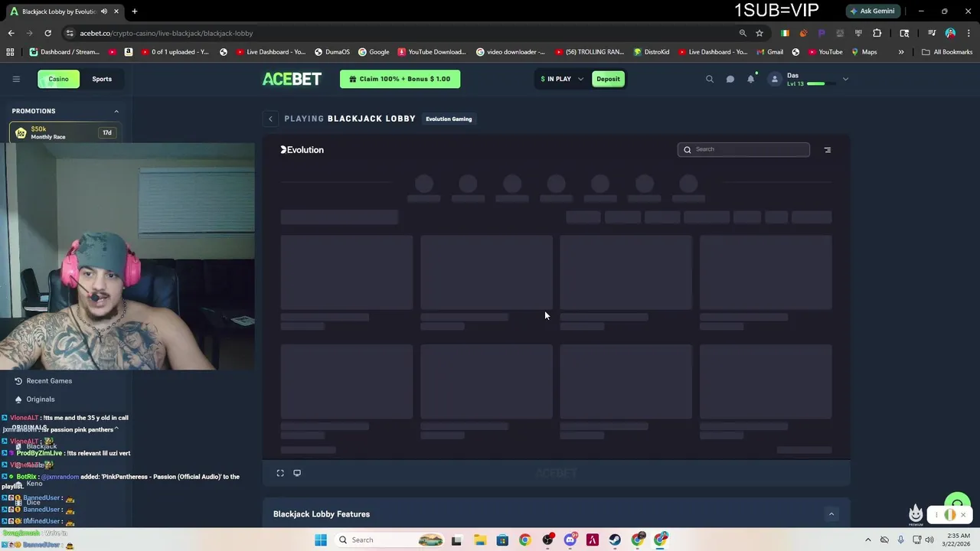
Task: Open the Windows Start menu
Action: [x=321, y=540]
